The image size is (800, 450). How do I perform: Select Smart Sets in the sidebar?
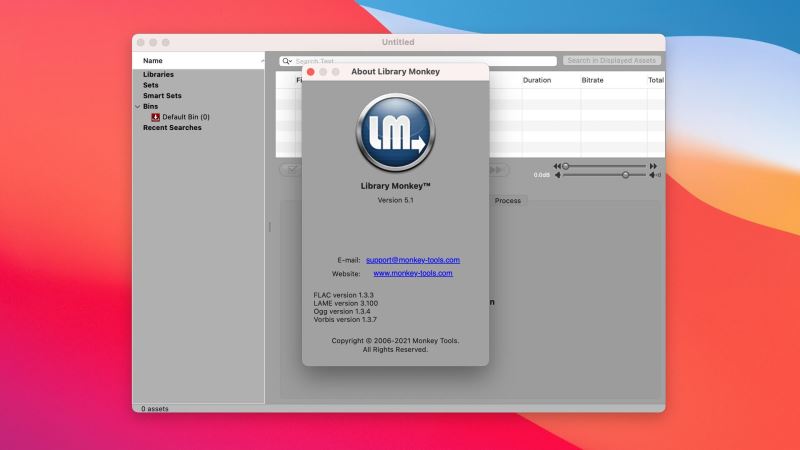click(162, 96)
